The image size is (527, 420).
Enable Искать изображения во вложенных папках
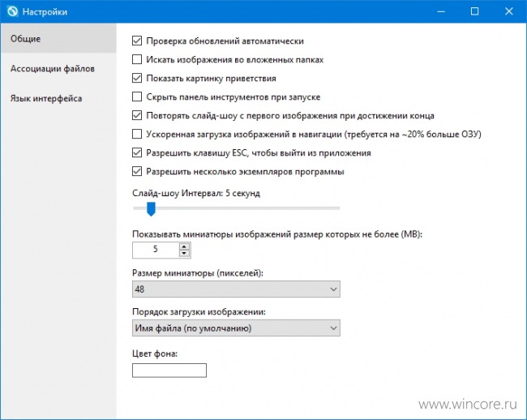coord(137,59)
